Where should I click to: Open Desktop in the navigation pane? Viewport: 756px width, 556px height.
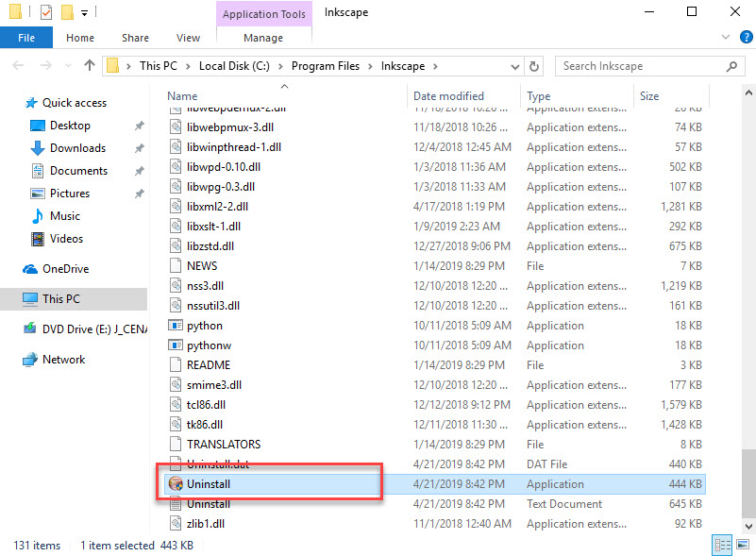click(70, 126)
